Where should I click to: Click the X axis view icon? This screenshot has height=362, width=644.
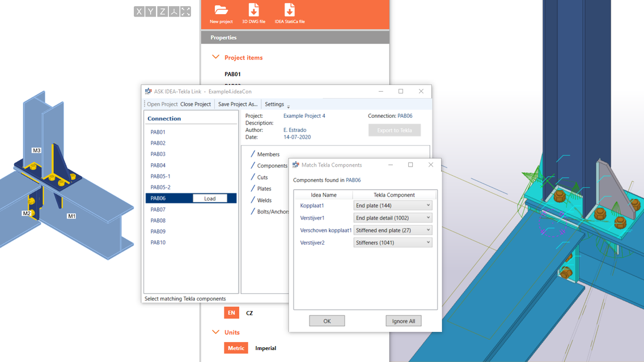139,11
